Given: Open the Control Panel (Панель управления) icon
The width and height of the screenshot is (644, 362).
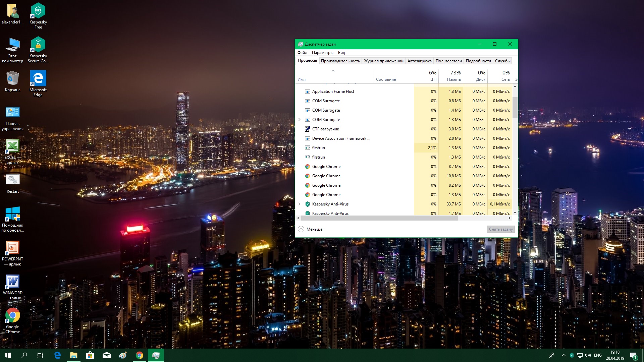Looking at the screenshot, I should 12,117.
